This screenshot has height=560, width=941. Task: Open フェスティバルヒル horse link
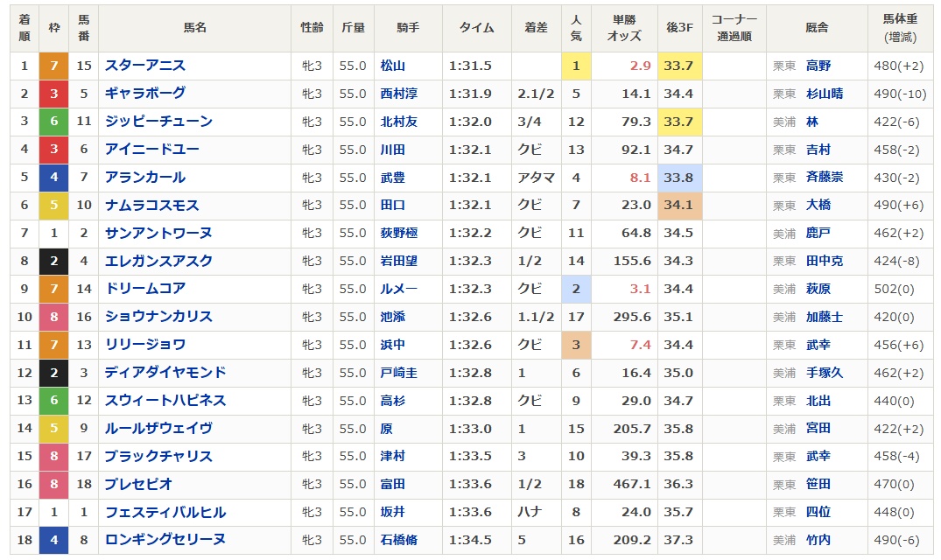165,512
